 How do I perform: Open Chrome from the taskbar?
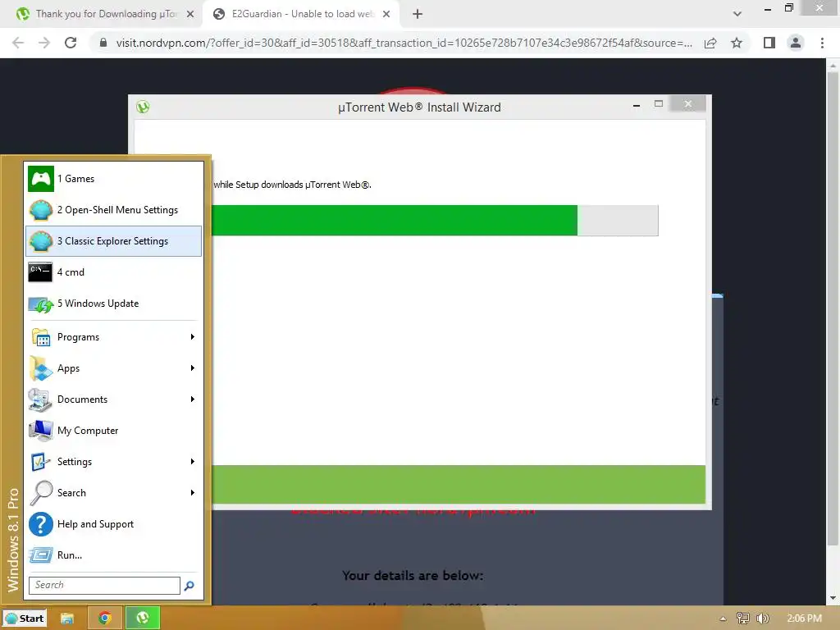click(x=105, y=619)
